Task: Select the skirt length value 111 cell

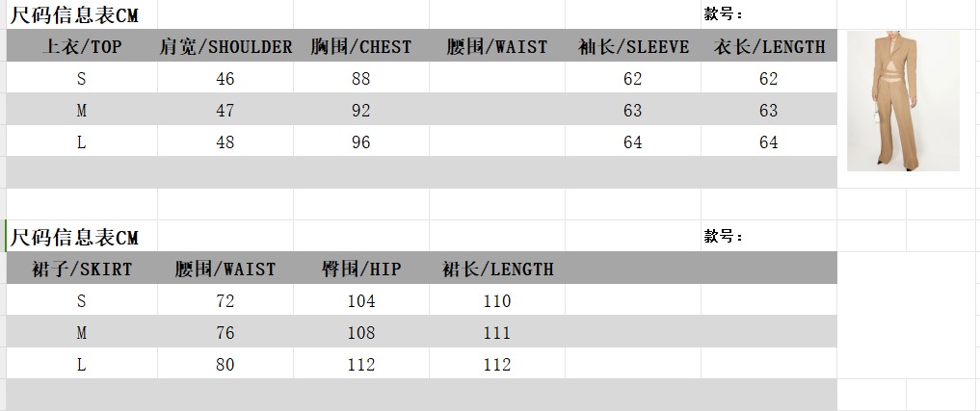Action: click(497, 333)
